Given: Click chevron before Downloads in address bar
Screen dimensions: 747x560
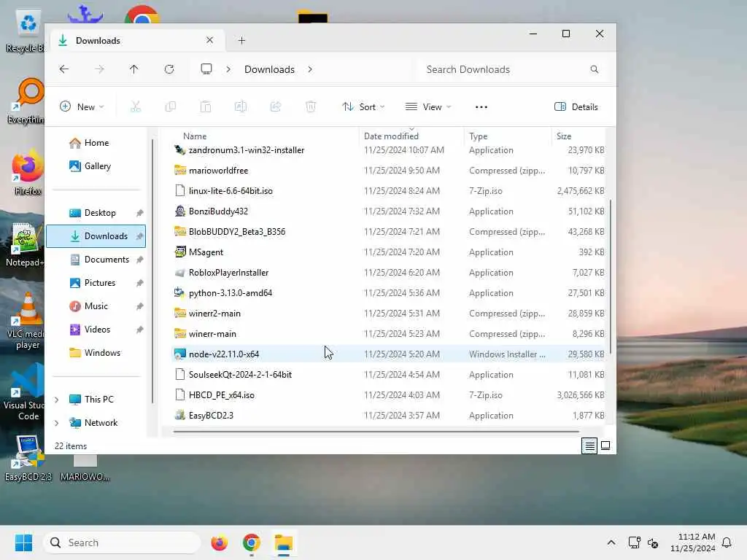Looking at the screenshot, I should pos(228,69).
